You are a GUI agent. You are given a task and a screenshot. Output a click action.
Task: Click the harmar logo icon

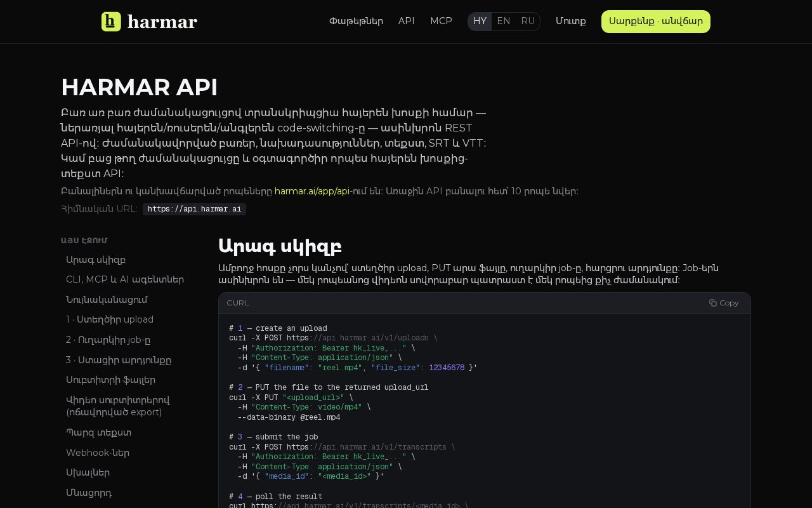[111, 22]
